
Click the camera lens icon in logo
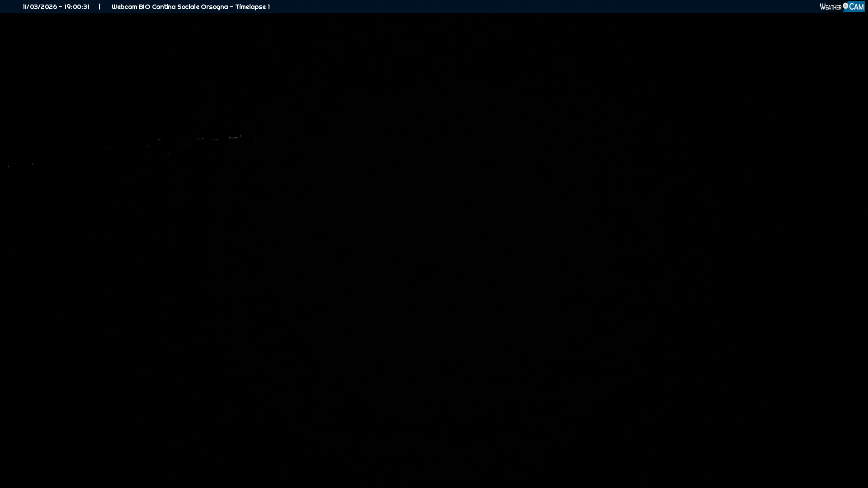(x=845, y=5)
